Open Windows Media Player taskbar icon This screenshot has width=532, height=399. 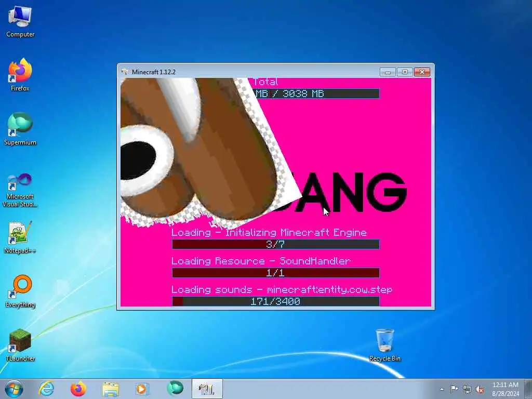(x=142, y=389)
